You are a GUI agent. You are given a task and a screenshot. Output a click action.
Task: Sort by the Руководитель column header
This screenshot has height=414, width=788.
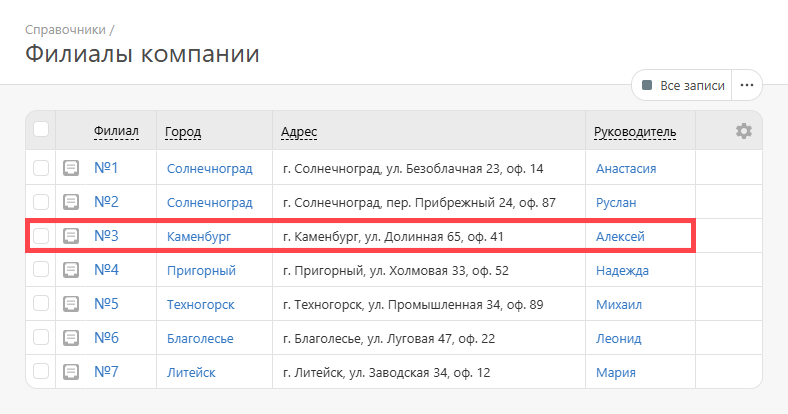pos(635,132)
